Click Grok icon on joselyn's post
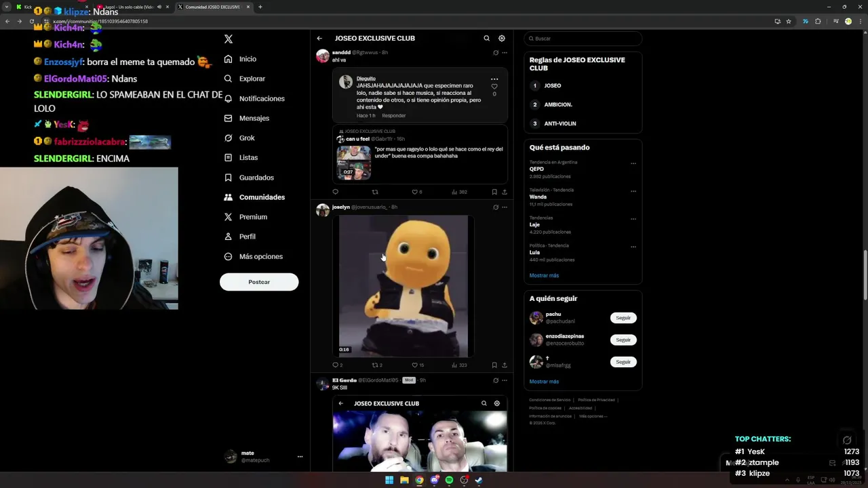The width and height of the screenshot is (868, 488). (x=496, y=207)
